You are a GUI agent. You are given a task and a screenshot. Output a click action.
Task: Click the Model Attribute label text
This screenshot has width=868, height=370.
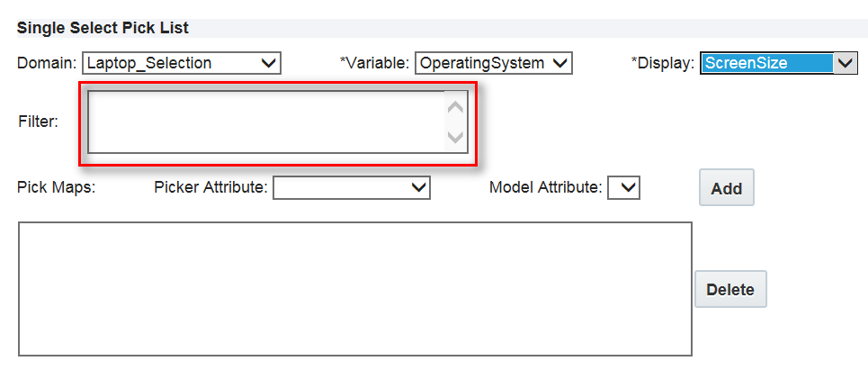(x=545, y=188)
